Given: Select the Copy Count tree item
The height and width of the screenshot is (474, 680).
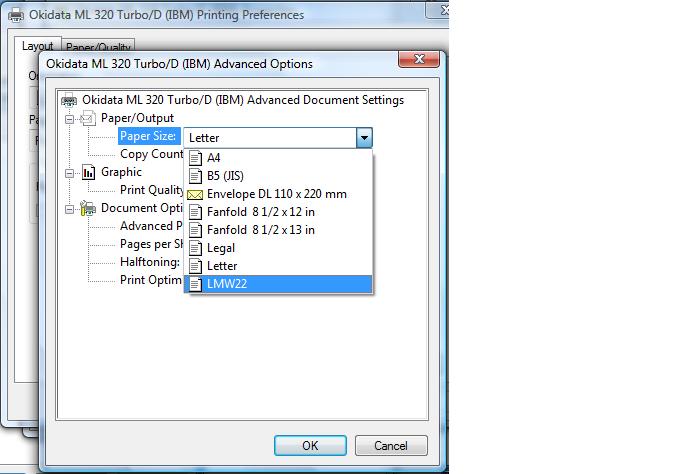Looking at the screenshot, I should (151, 154).
